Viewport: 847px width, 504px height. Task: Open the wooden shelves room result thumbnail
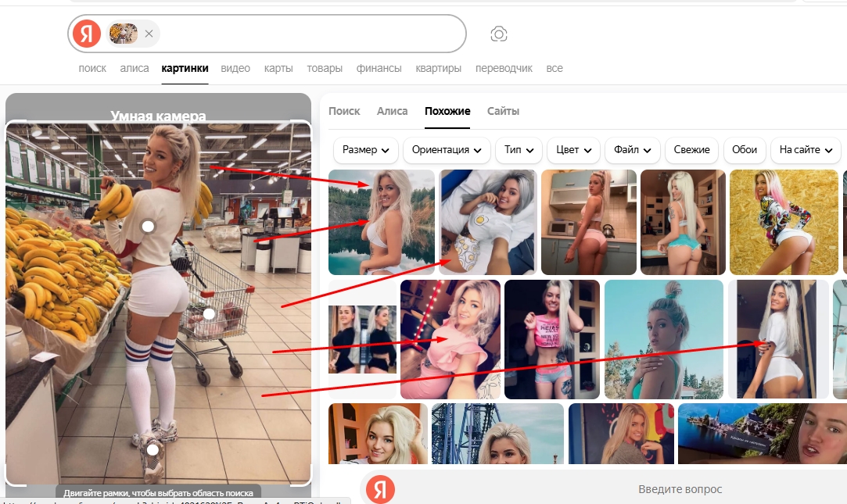point(683,223)
